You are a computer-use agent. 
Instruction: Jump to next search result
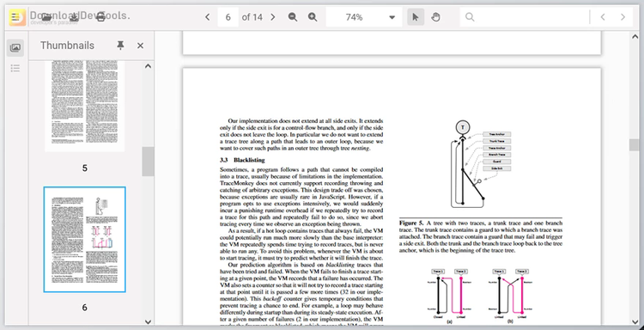click(623, 17)
